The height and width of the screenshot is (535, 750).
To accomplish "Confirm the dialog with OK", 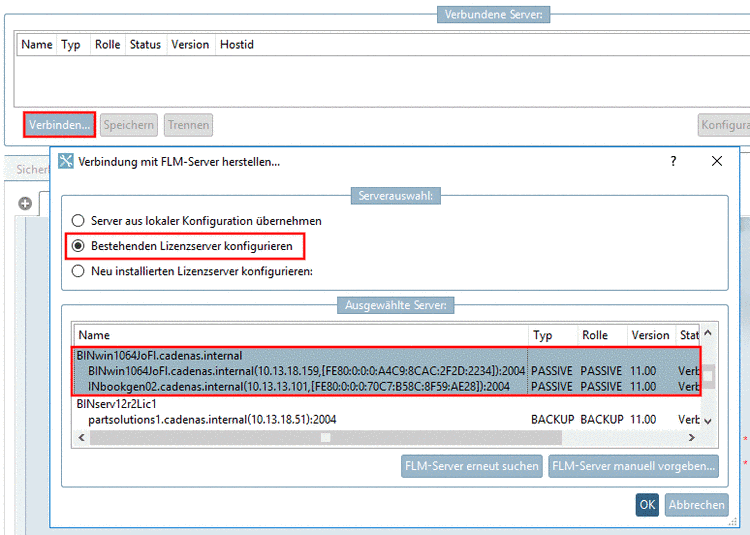I will pos(647,505).
